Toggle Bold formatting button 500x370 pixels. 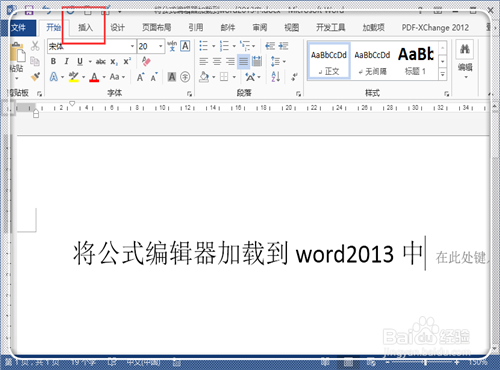coord(53,61)
